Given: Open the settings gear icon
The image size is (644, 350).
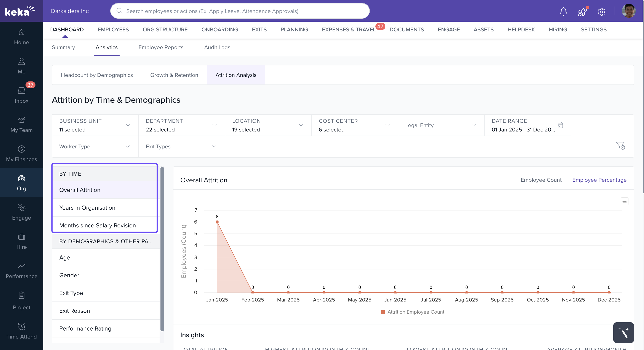Looking at the screenshot, I should coord(601,11).
